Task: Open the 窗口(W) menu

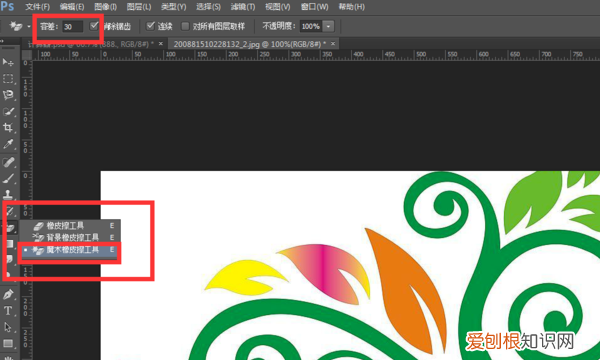Action: point(315,7)
